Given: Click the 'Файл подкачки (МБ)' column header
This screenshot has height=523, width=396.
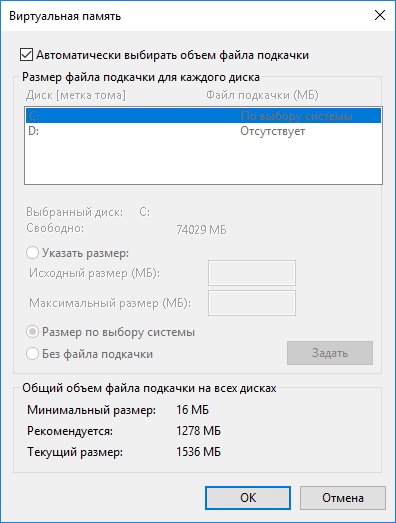Looking at the screenshot, I should pyautogui.click(x=262, y=95).
